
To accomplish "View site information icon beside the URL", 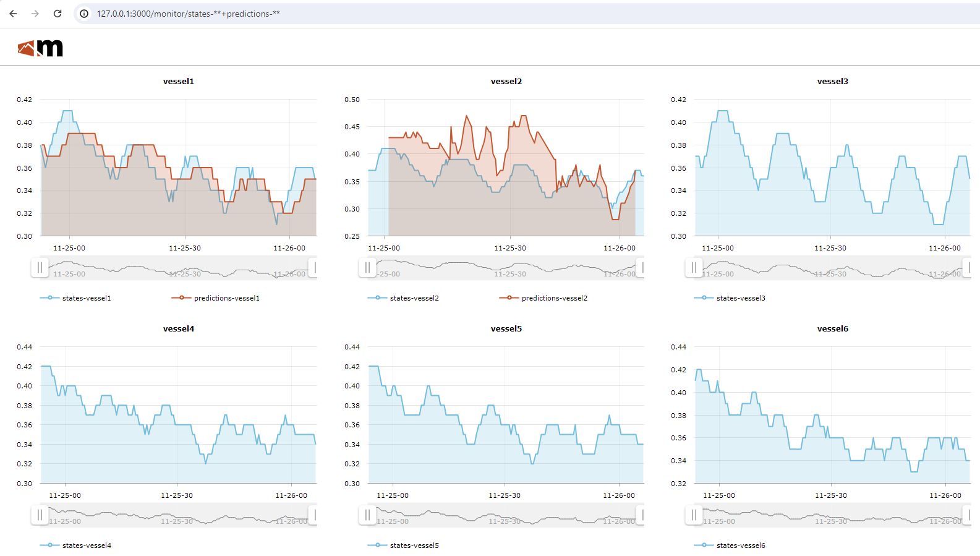I will (84, 14).
